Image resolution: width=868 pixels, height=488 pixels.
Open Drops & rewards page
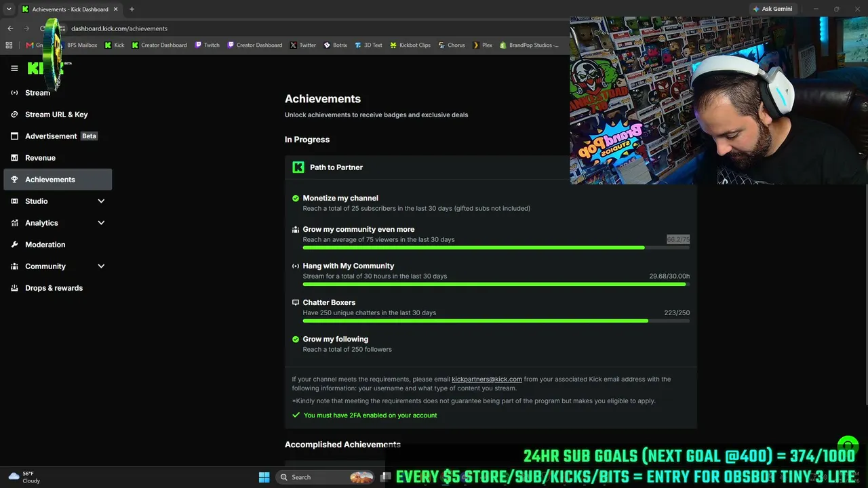tap(58, 288)
